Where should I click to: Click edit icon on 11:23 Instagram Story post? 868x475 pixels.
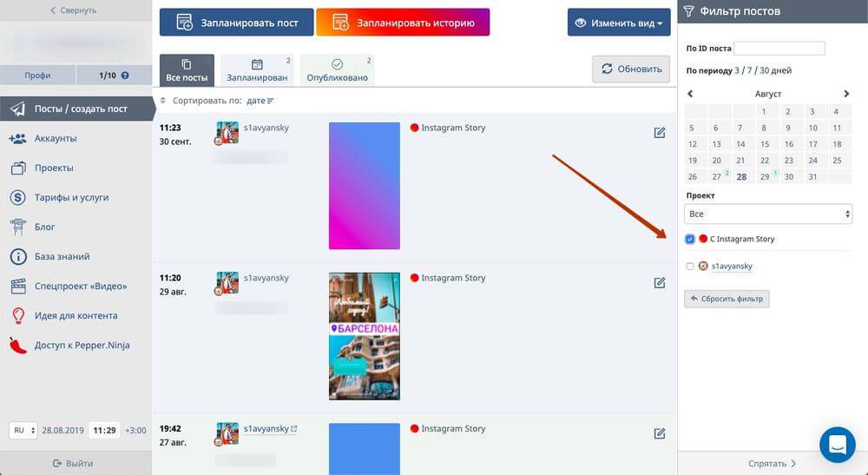(660, 132)
